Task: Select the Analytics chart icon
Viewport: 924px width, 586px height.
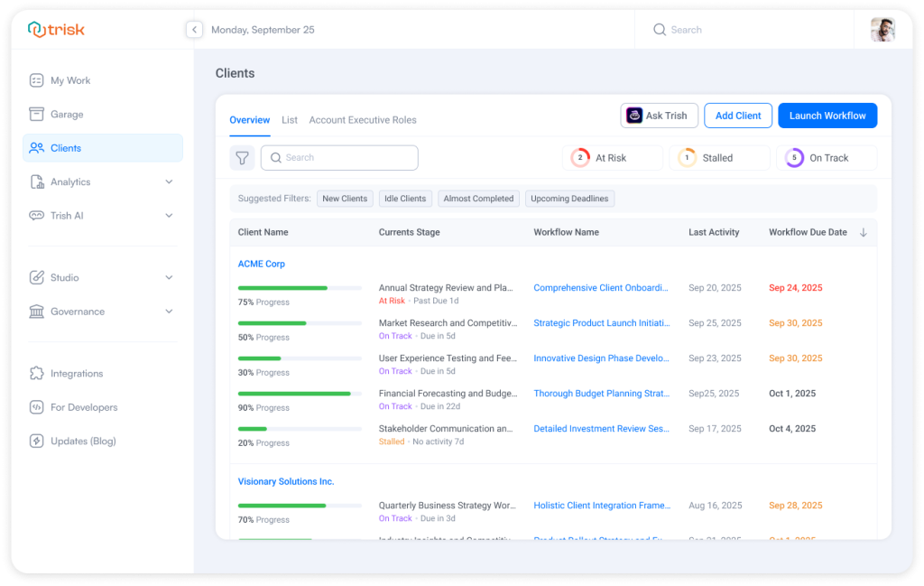Action: pyautogui.click(x=36, y=181)
